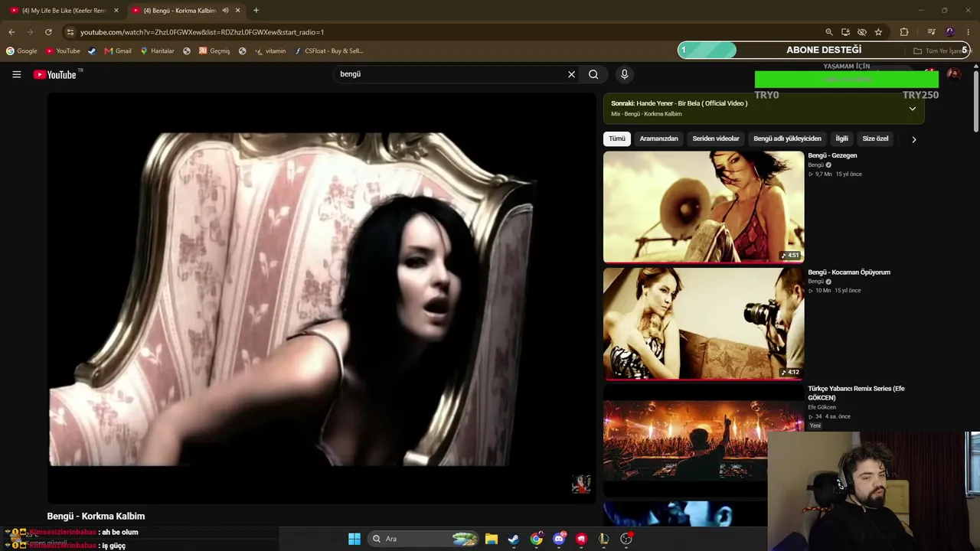Bookmark this page with the star icon

pos(878,32)
